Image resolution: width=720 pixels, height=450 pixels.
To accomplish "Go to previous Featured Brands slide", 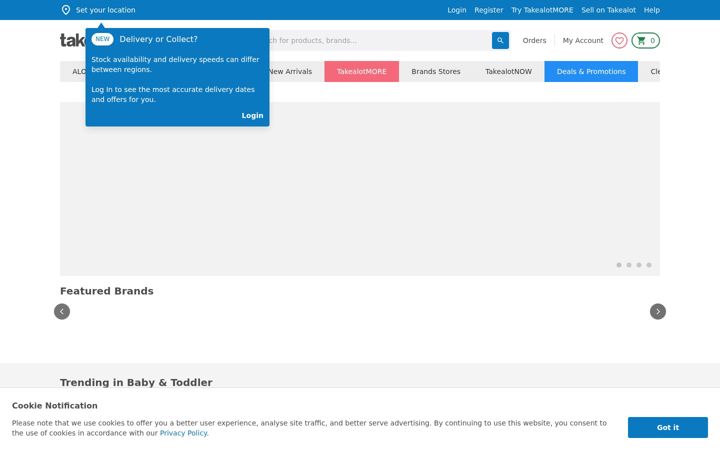I will [x=62, y=311].
